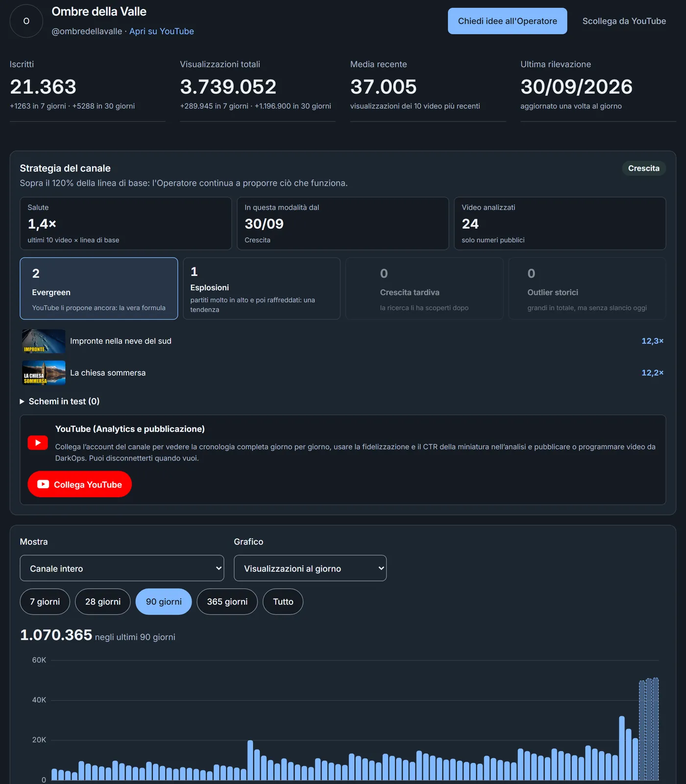Screen dimensions: 686x784
Task: Click video title Impronte nella neve del sud
Action: coord(121,341)
